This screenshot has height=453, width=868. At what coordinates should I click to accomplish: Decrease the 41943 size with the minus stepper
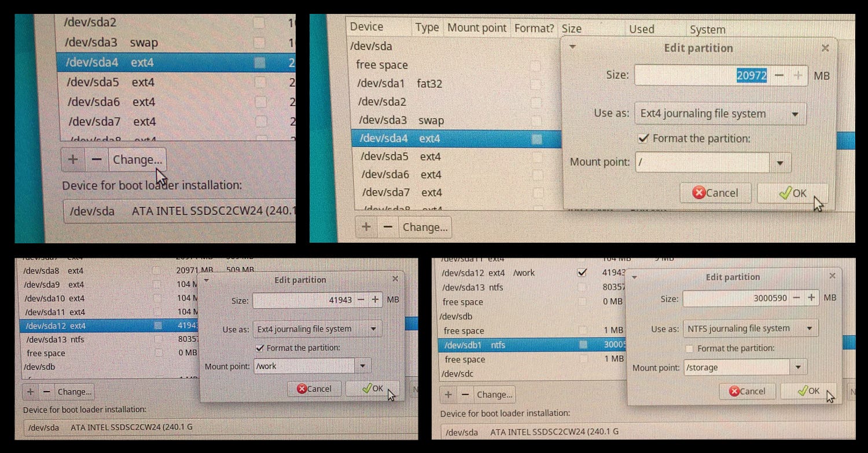tap(361, 299)
